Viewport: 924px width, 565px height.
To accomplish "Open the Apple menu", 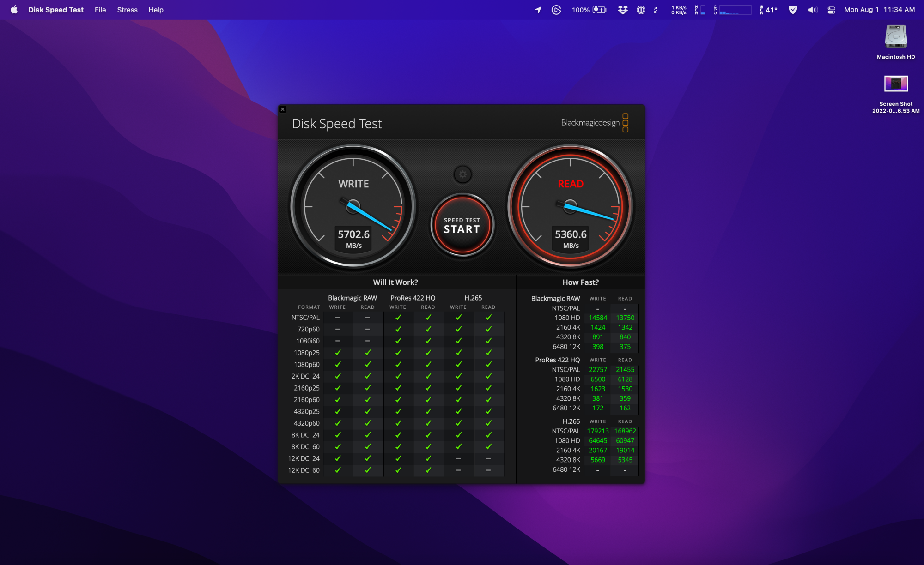I will (x=14, y=10).
